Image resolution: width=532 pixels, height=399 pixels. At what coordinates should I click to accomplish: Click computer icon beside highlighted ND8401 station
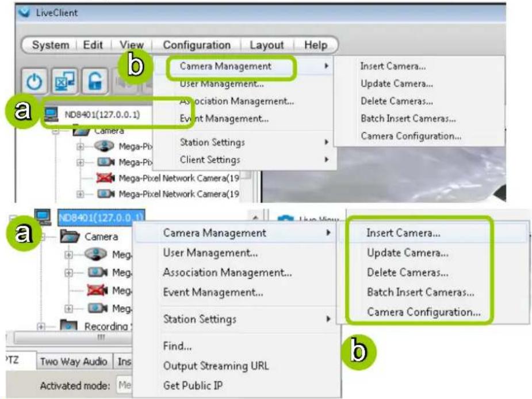(x=43, y=217)
